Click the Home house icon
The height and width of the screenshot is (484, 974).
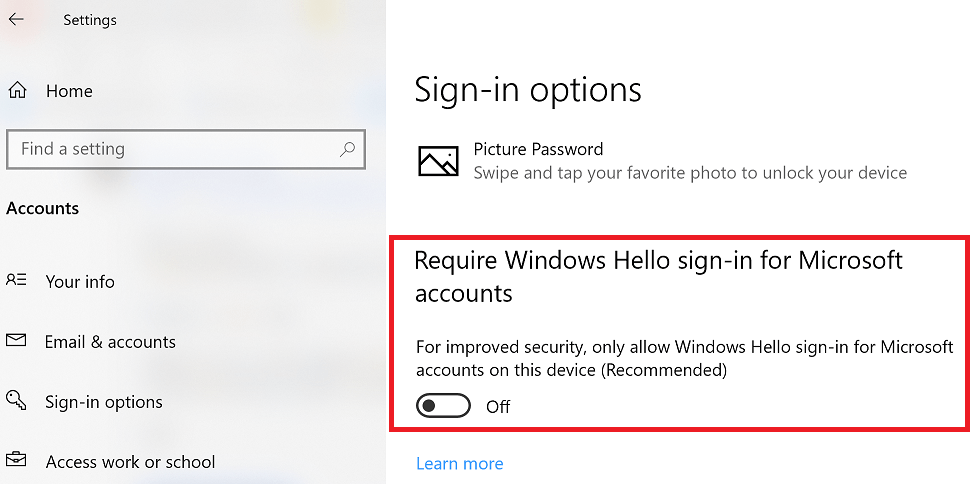[x=17, y=91]
